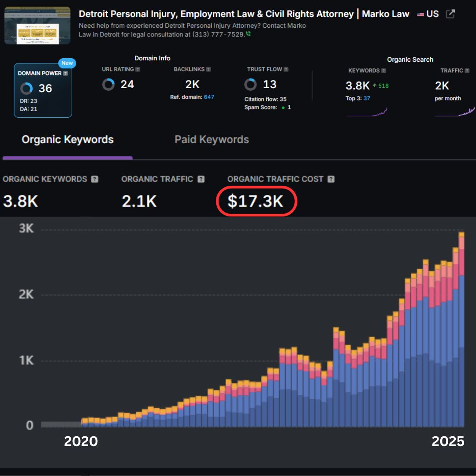Click the Organic Traffic Cost help icon

point(331,179)
